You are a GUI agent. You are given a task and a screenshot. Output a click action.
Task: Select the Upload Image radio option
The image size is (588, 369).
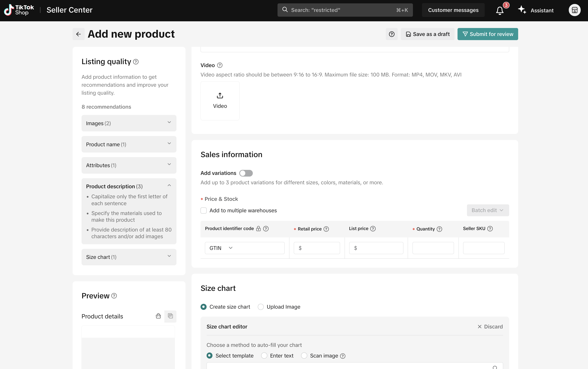261,307
